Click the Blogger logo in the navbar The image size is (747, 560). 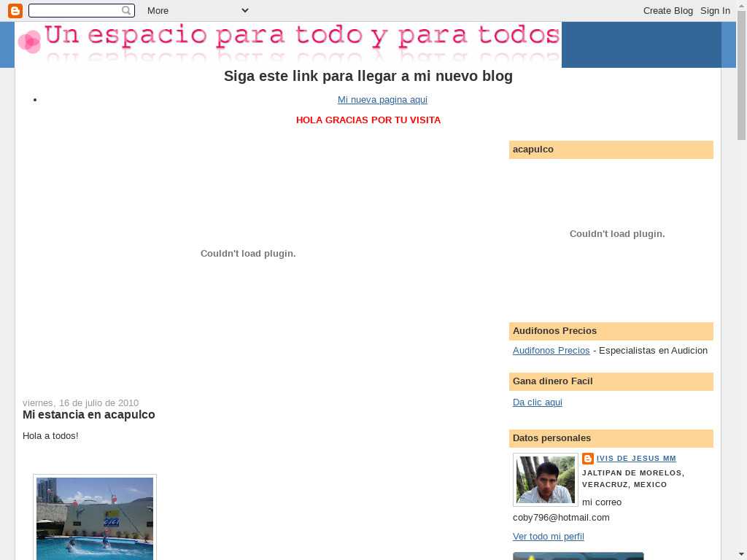click(x=15, y=10)
